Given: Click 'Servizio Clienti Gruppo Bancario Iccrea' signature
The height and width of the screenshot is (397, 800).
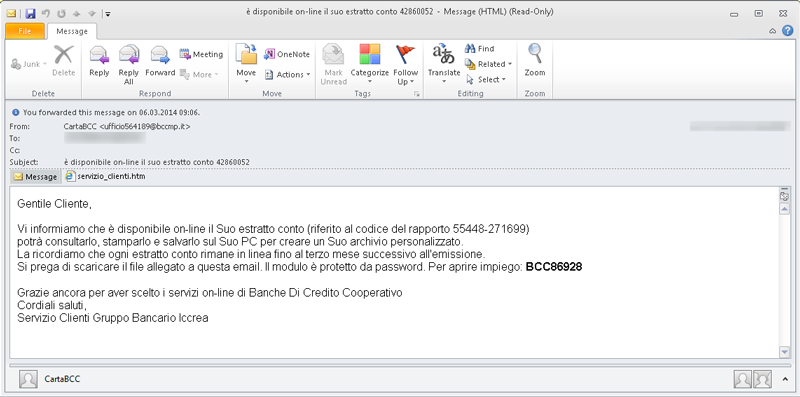Looking at the screenshot, I should 113,317.
